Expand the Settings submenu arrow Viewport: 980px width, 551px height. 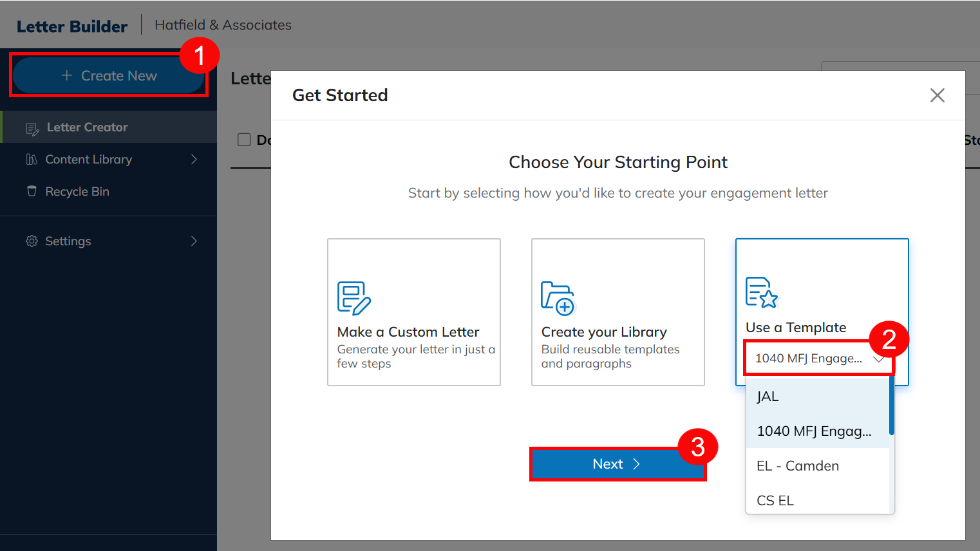point(194,241)
